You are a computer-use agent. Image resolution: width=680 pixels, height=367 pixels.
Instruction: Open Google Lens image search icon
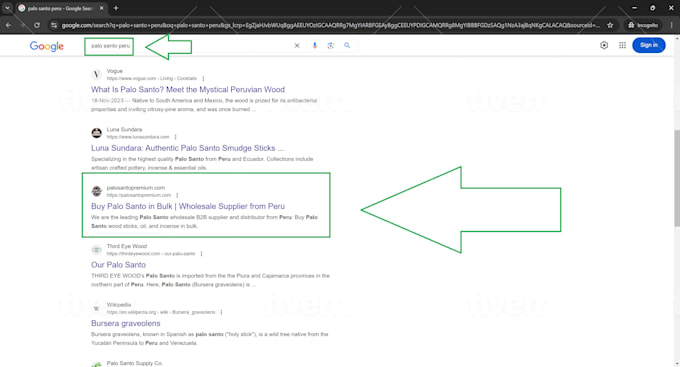coord(331,46)
